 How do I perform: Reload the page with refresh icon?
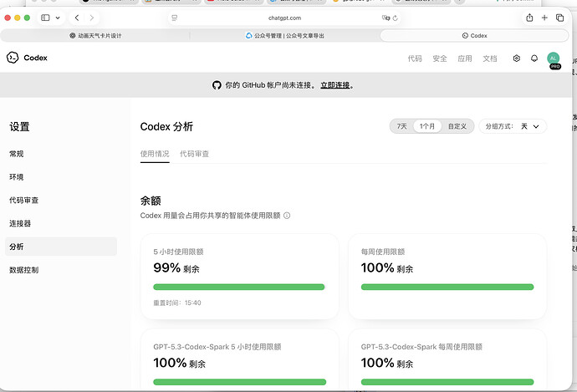point(396,18)
